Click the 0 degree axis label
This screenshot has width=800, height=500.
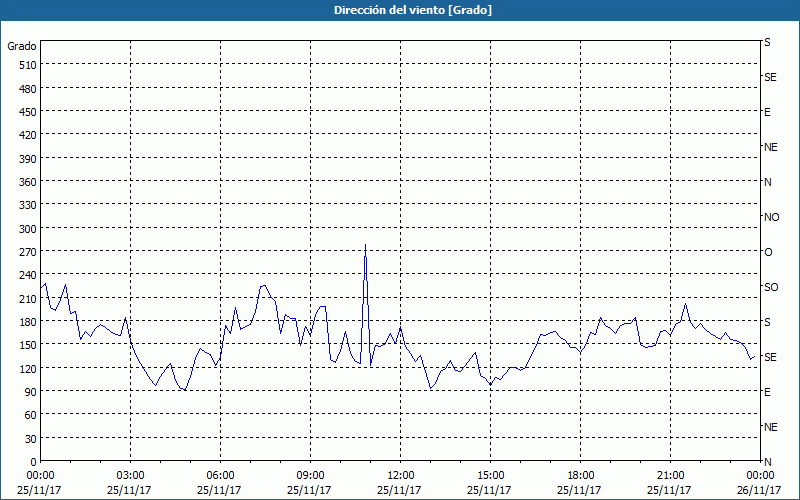[x=34, y=462]
